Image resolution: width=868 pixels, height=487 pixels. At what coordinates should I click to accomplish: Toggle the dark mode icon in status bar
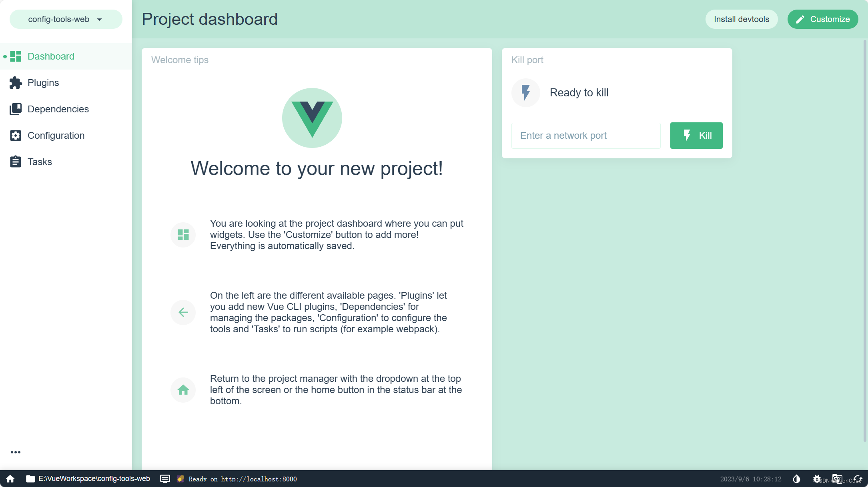pyautogui.click(x=796, y=479)
